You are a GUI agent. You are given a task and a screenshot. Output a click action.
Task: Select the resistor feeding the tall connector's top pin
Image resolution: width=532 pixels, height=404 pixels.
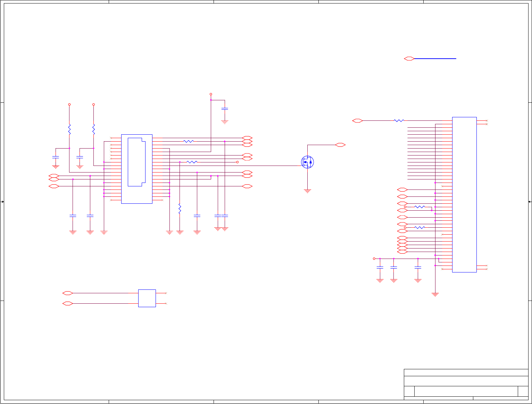(399, 120)
